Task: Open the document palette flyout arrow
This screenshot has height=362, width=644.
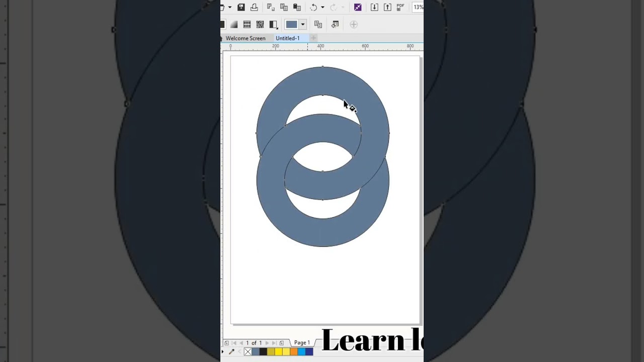Action: (223, 352)
